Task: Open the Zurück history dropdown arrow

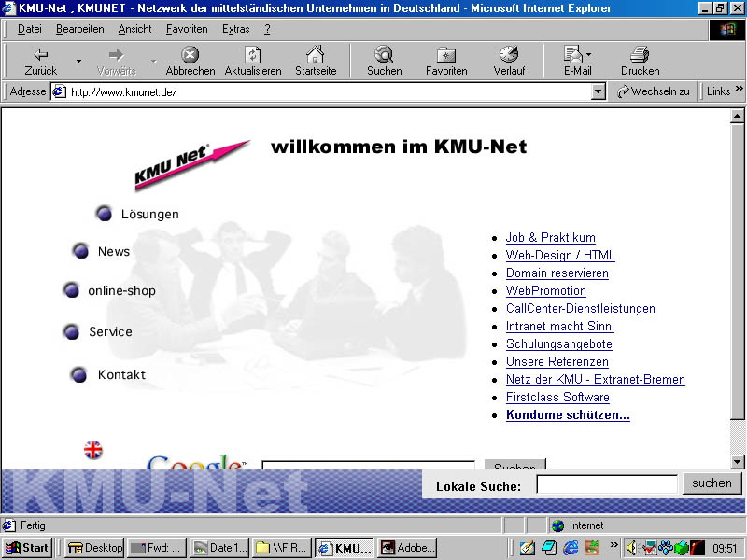Action: pos(78,61)
